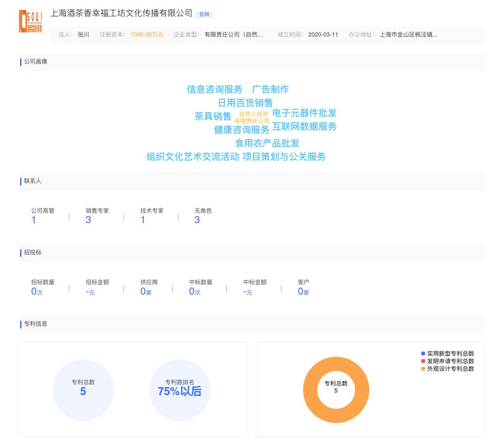This screenshot has height=446, width=504.
Task: Toggle 实用新型专利总数 in chart legend
Action: tap(449, 354)
